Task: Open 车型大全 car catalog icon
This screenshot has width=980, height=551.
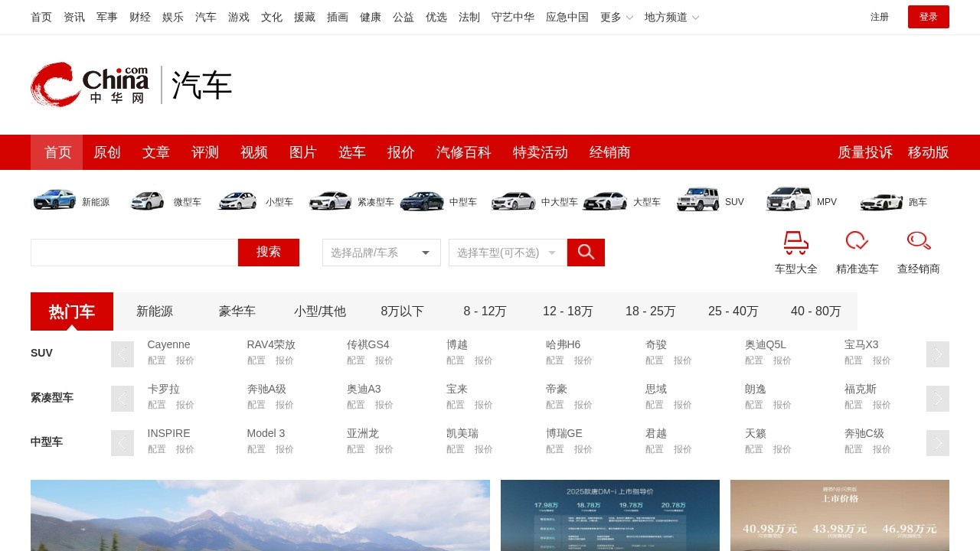Action: click(796, 243)
